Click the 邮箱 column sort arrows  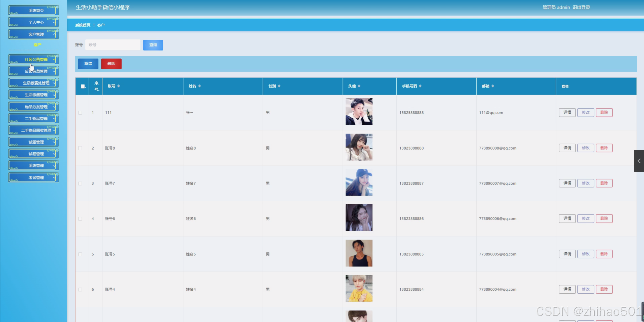tap(493, 86)
